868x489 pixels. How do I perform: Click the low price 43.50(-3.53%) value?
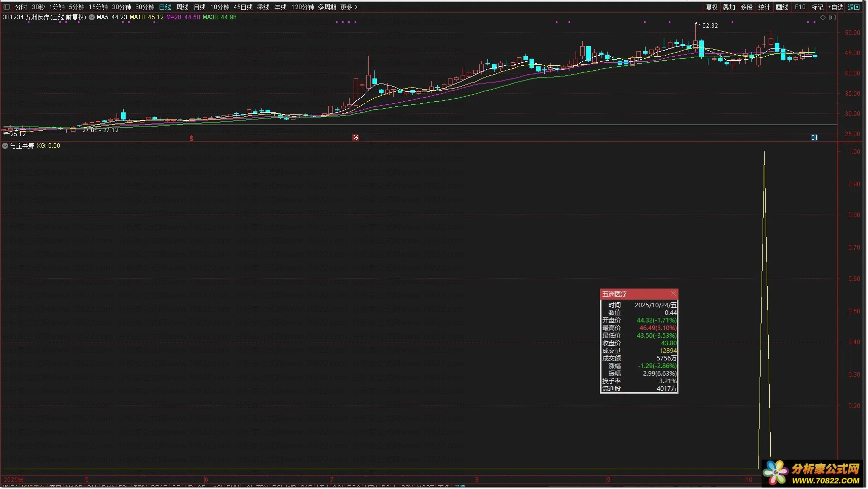(x=657, y=336)
